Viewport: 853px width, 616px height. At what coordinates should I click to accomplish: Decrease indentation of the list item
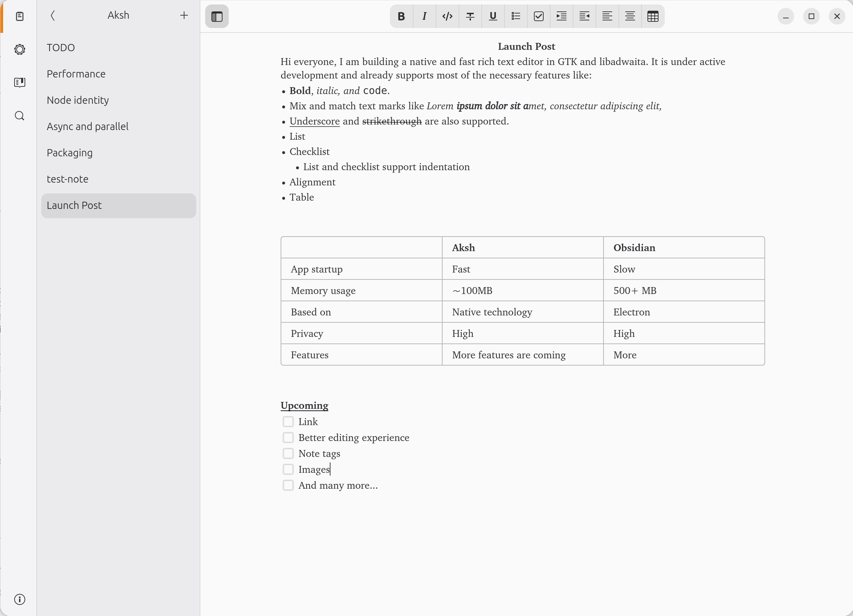click(584, 16)
